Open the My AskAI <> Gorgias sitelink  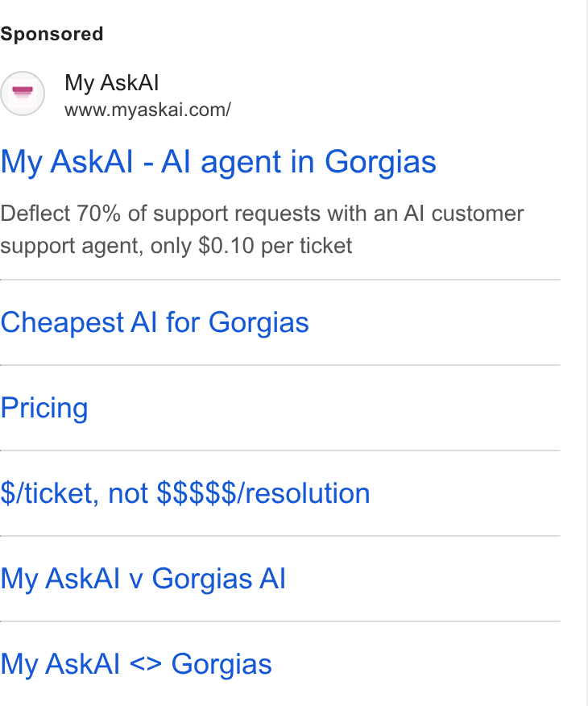(x=136, y=664)
